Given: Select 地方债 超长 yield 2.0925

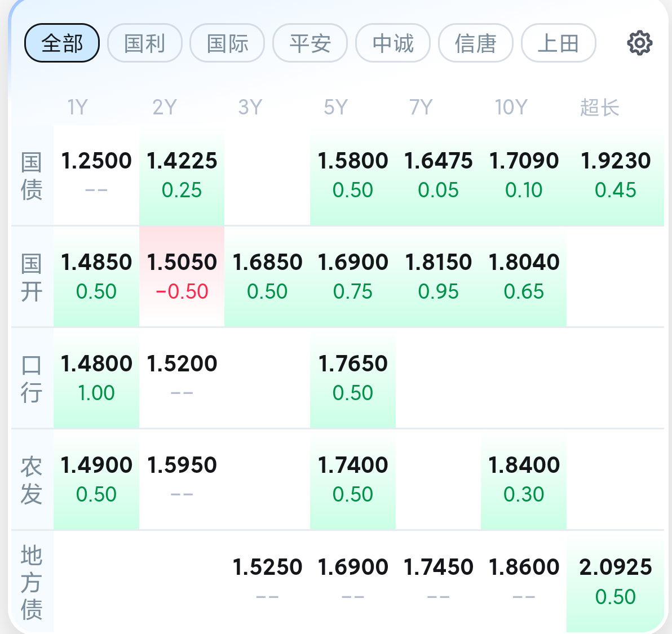Looking at the screenshot, I should (615, 580).
